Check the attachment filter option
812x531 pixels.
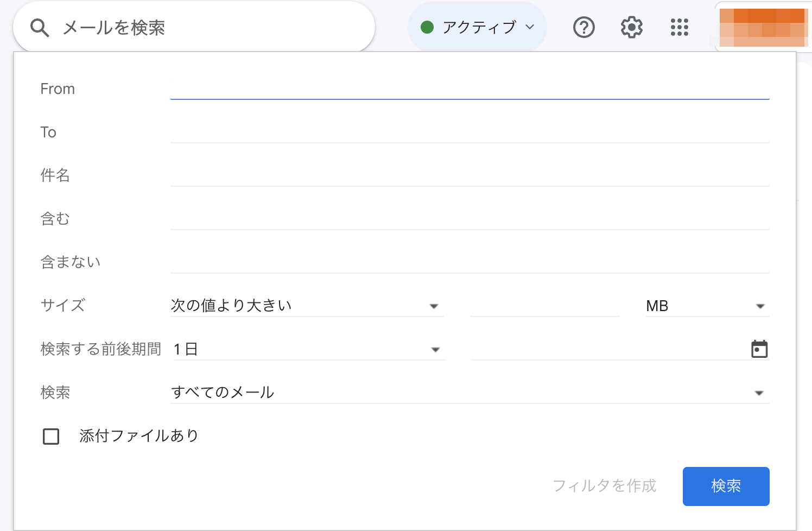click(x=50, y=436)
